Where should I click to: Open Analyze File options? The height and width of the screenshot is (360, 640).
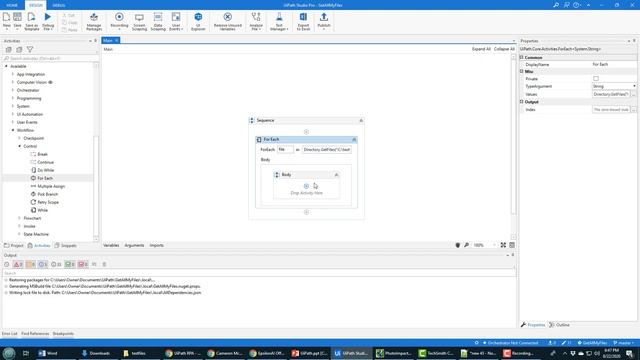pyautogui.click(x=256, y=21)
